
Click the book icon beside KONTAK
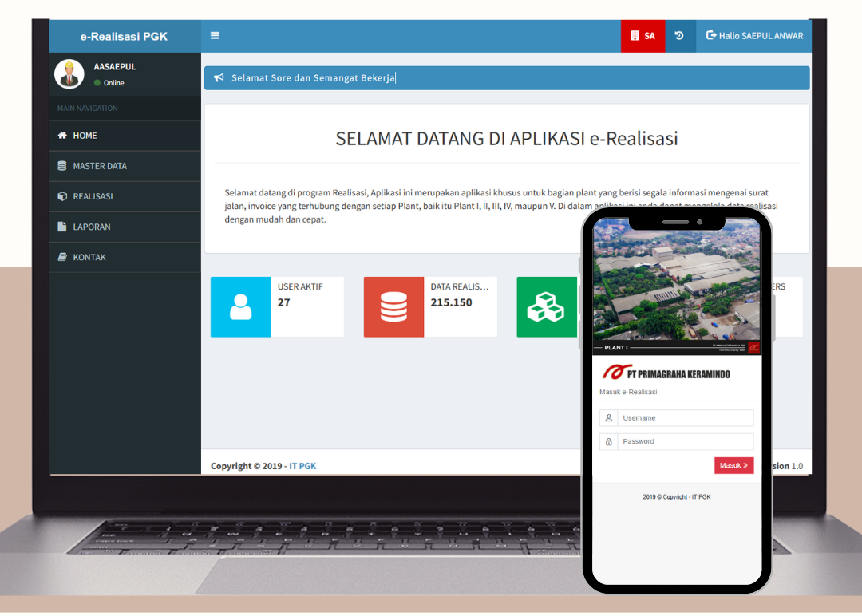(62, 257)
